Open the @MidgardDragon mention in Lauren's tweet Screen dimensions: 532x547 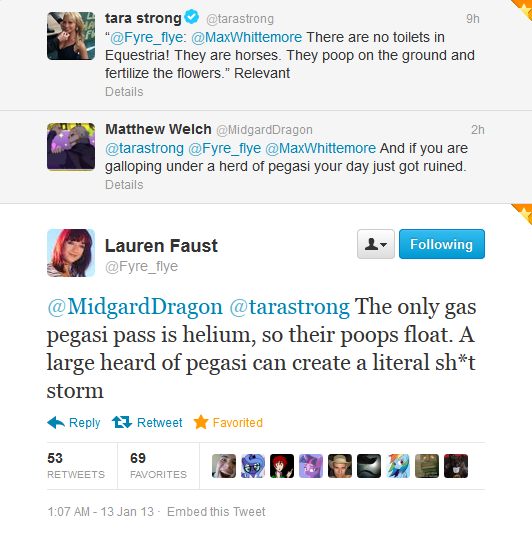pyautogui.click(x=135, y=307)
